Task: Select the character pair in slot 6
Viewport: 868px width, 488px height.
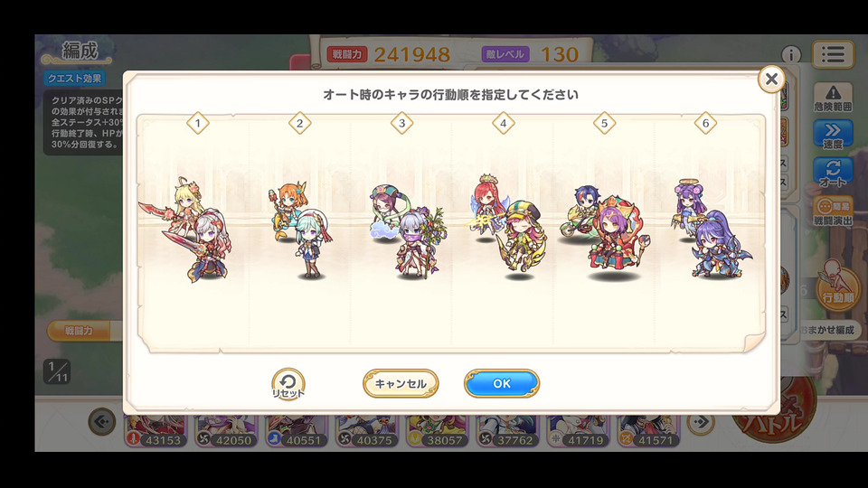Action: click(712, 229)
